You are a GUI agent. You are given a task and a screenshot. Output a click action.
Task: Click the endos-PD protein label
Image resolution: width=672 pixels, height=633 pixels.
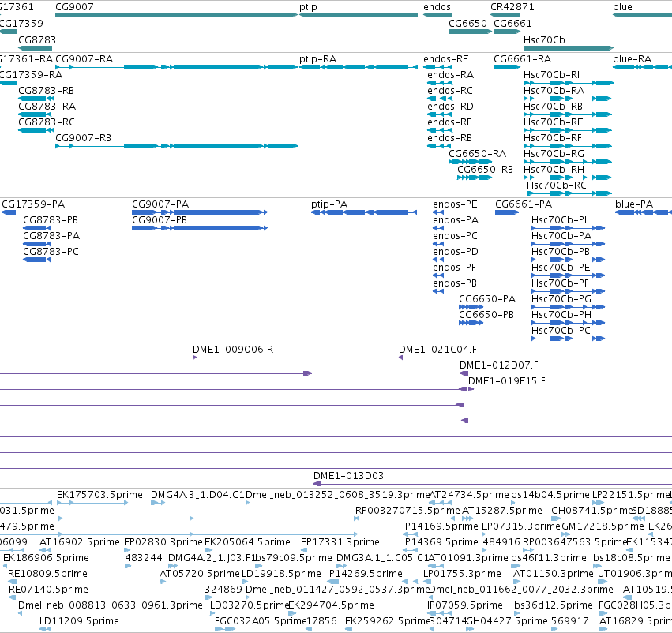[456, 252]
